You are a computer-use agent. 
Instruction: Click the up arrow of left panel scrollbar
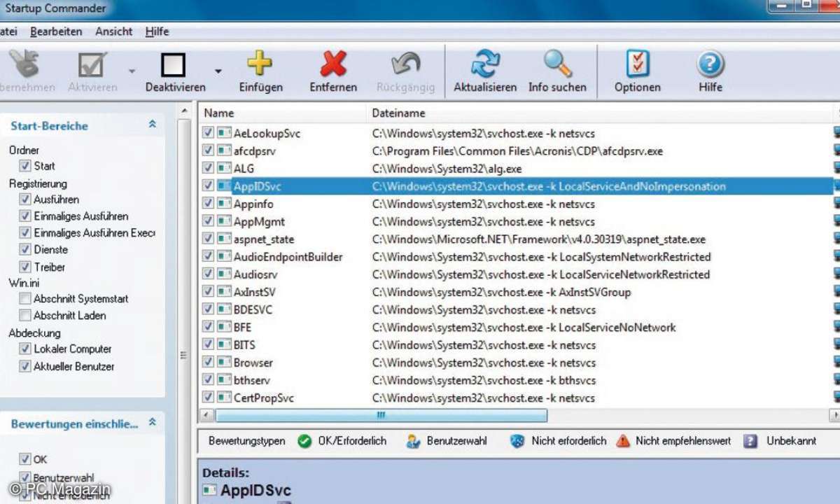point(184,112)
